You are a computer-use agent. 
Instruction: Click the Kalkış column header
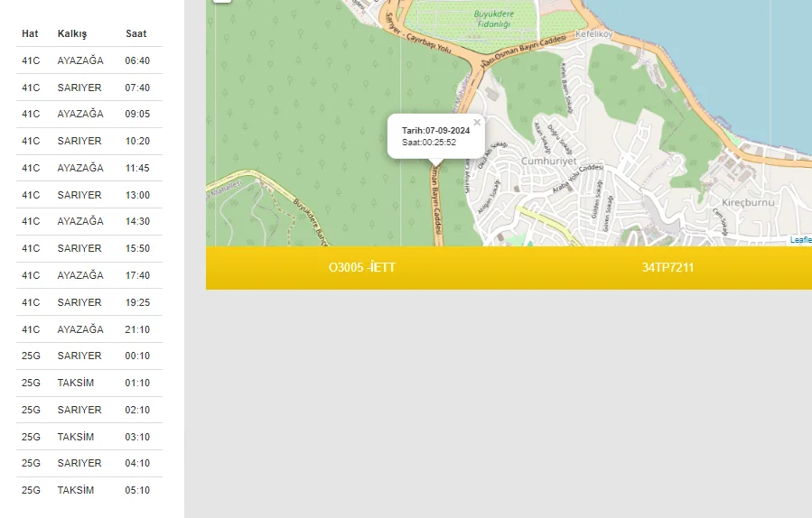tap(72, 34)
